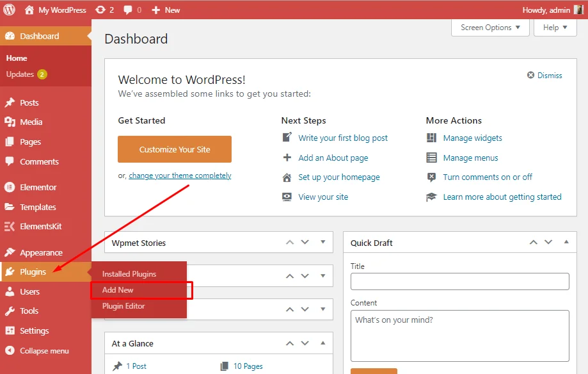Open Learn more about getting started link
The image size is (588, 374).
(502, 197)
